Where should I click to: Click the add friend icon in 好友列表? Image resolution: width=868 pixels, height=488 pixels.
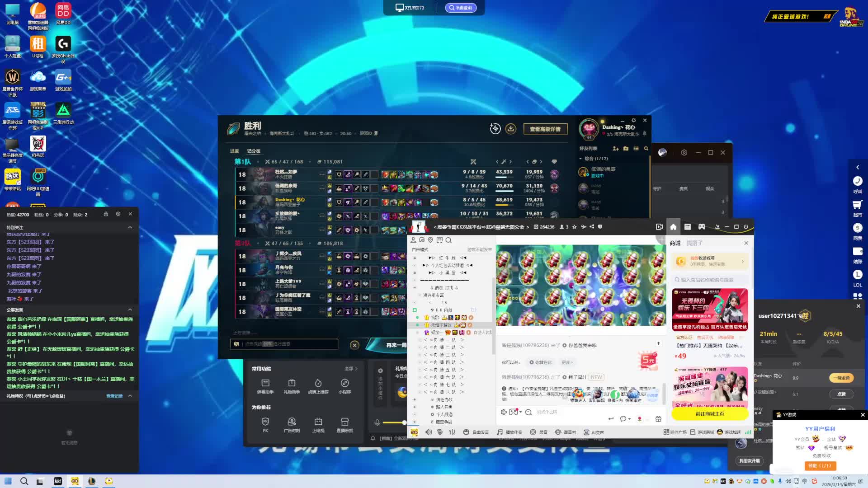click(615, 148)
